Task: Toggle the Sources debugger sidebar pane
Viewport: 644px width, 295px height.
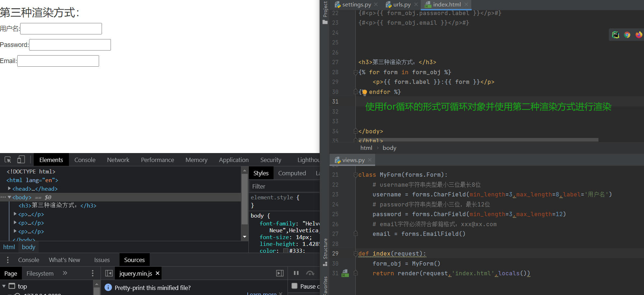Action: pyautogui.click(x=280, y=273)
